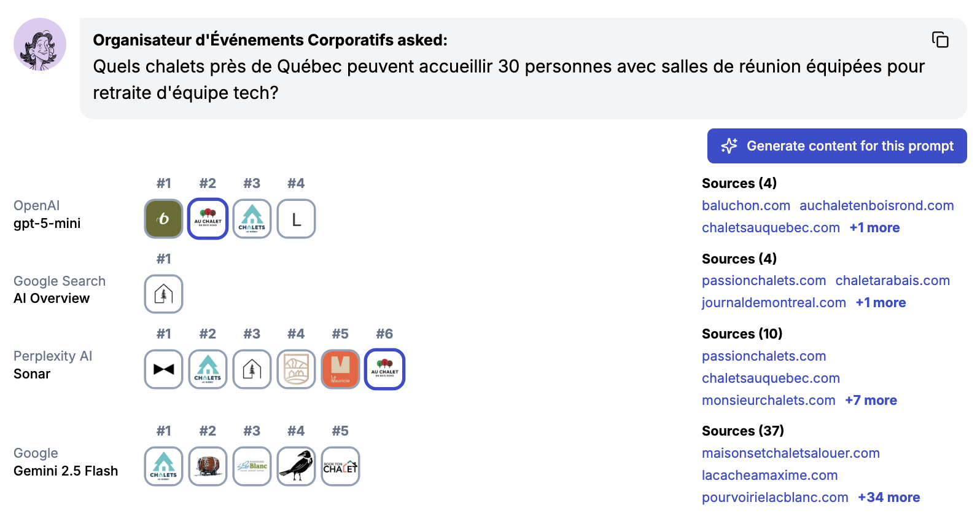
Task: Select the Pourvoirie Lac Blanc logo in Gemini row
Action: tap(252, 466)
